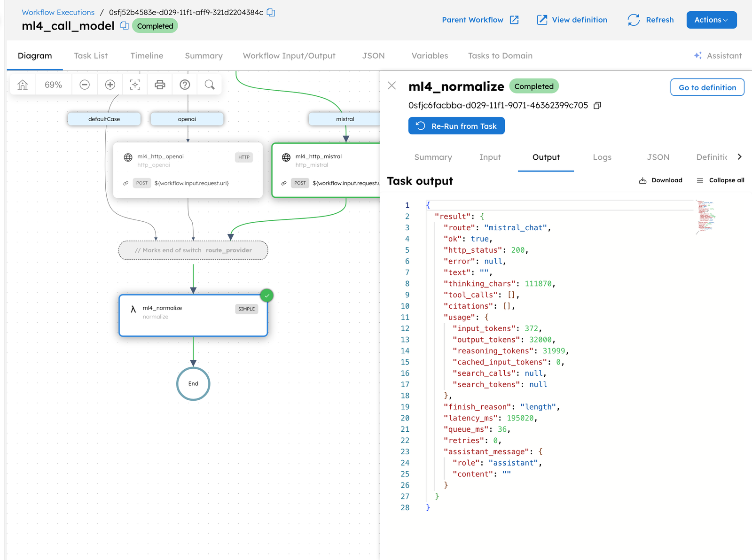The image size is (752, 560).
Task: Click the search magnifier in diagram toolbar
Action: (x=210, y=85)
